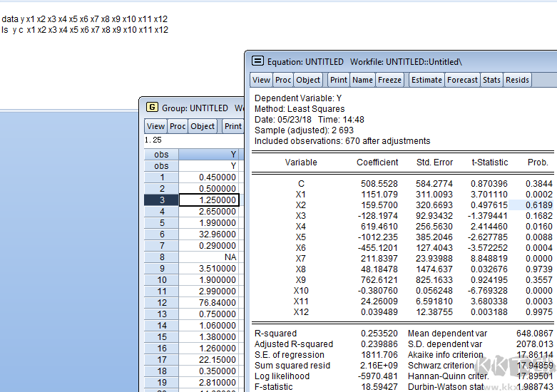
Task: Switch to Stats view
Action: [491, 80]
